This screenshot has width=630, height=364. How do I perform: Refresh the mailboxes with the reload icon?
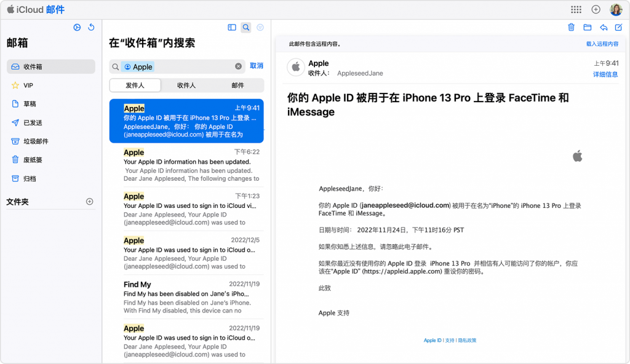pyautogui.click(x=91, y=27)
